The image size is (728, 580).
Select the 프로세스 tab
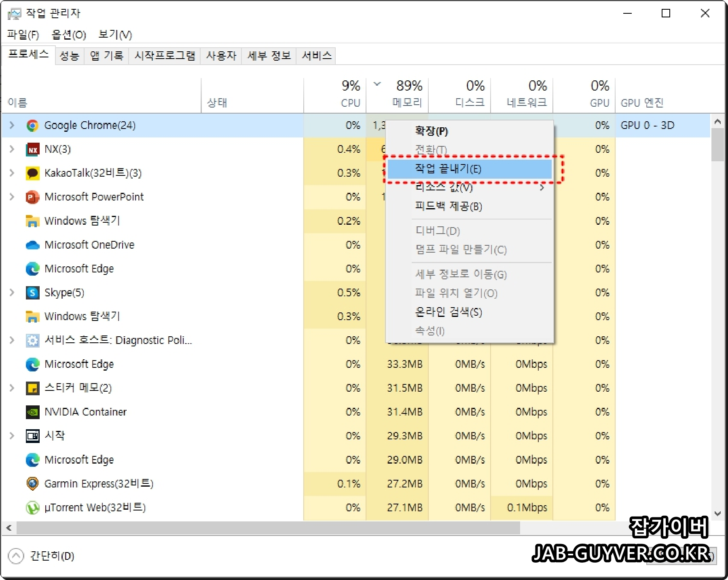point(28,55)
